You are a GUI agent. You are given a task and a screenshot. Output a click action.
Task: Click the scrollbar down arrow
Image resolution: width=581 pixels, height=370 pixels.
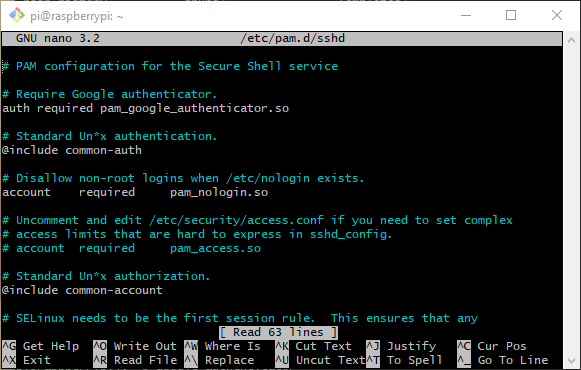(571, 361)
